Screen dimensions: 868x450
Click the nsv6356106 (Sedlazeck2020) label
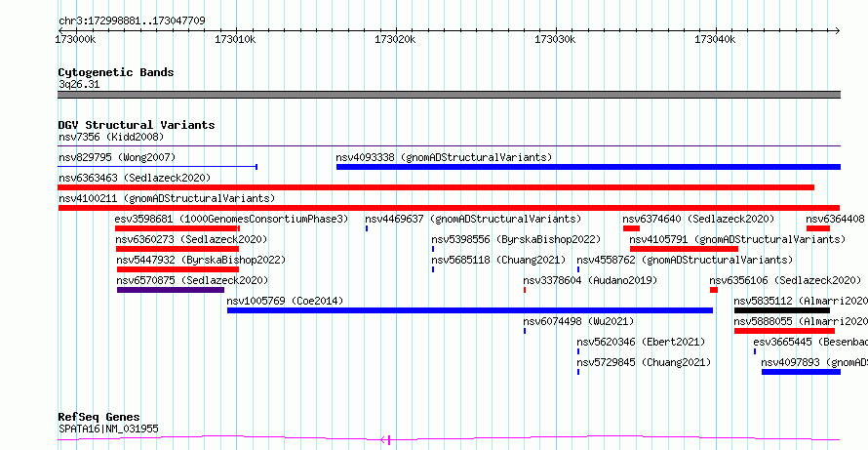click(785, 280)
